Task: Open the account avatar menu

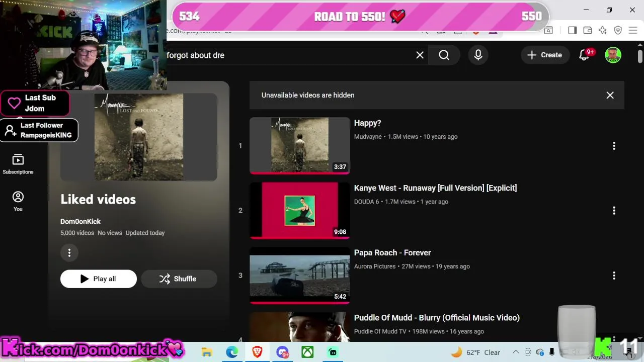Action: [613, 55]
